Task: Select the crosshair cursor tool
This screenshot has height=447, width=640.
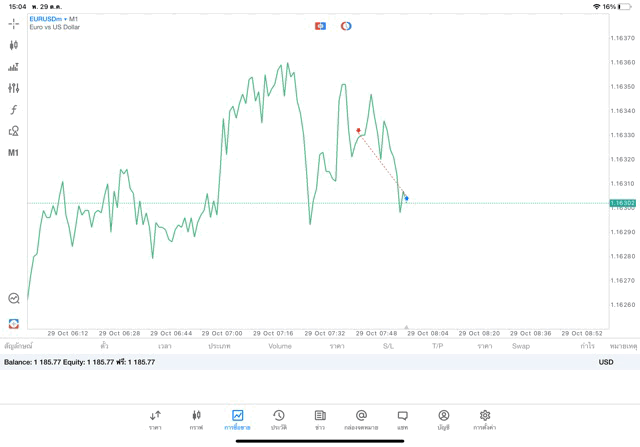Action: pyautogui.click(x=13, y=24)
